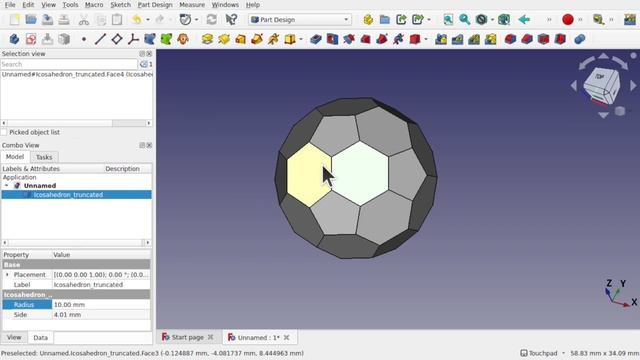Open the Undo history dropdown arrow

148,20
